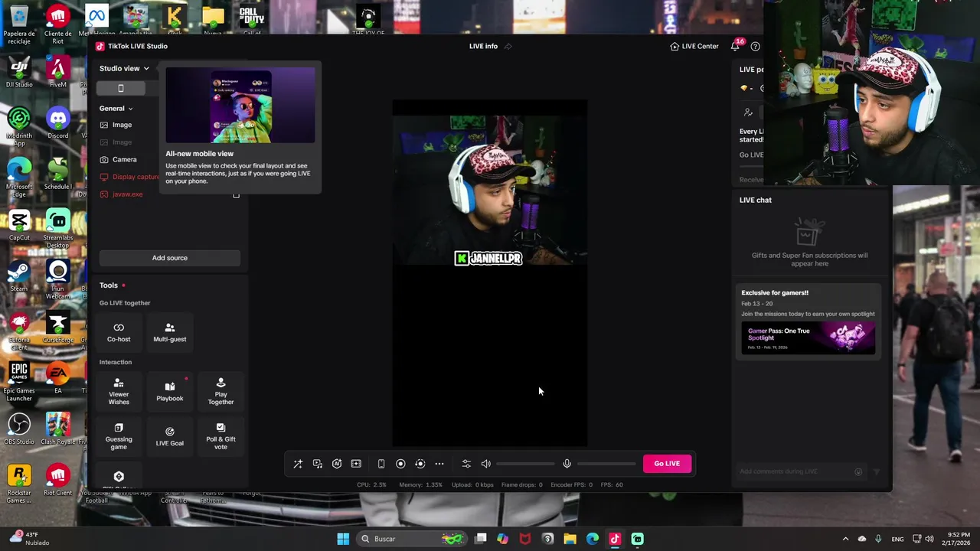
Task: Click the sparkle screen effects icon
Action: point(356,464)
